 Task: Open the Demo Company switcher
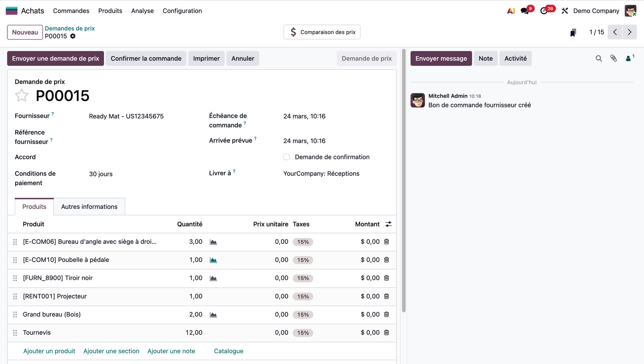(x=596, y=11)
